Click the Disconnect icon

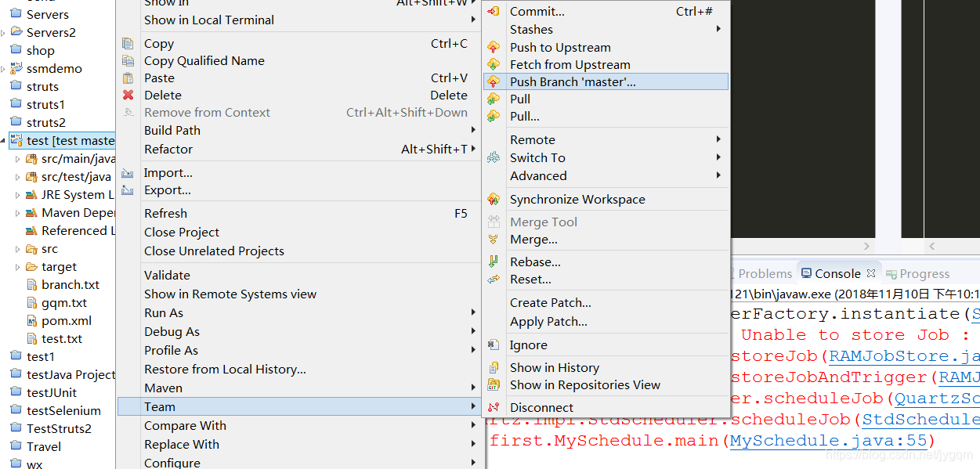point(494,407)
